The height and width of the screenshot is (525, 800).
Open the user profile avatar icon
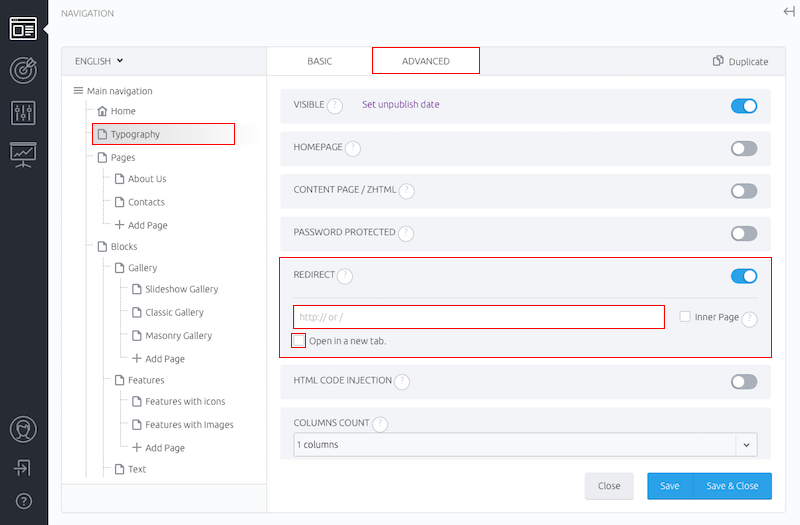[23, 429]
